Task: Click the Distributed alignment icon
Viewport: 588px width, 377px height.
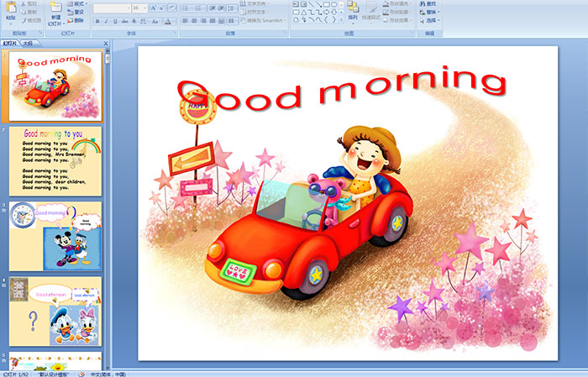Action: pos(221,21)
